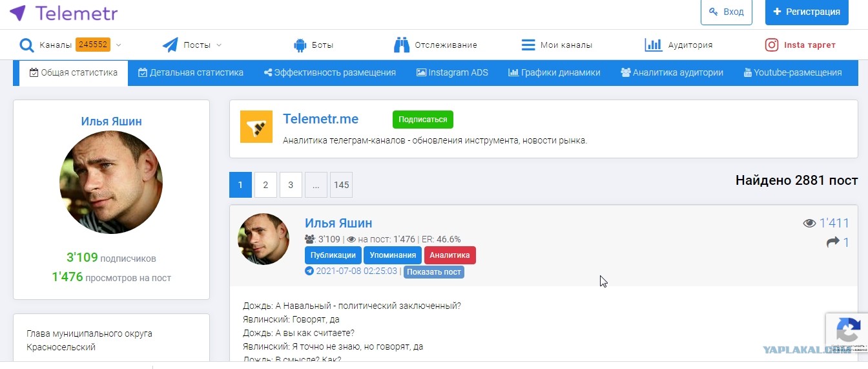This screenshot has height=369, width=868.
Task: Click the pagination ellipsis button
Action: pos(316,185)
